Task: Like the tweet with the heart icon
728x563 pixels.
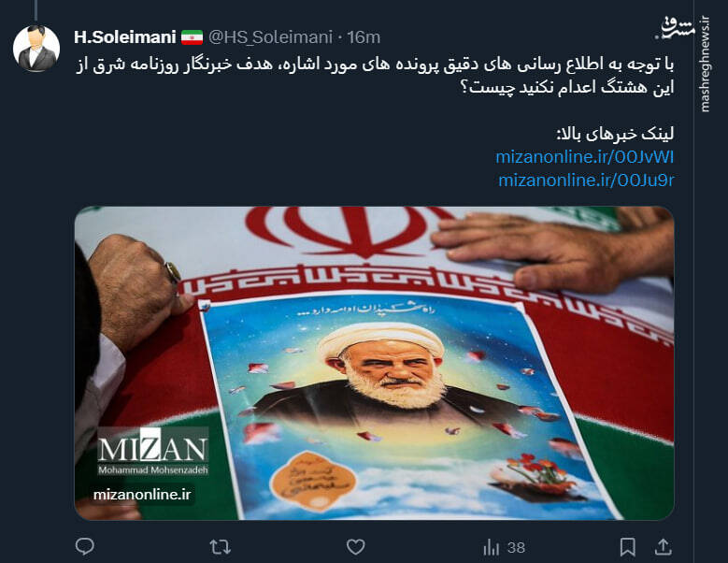Action: point(356,547)
